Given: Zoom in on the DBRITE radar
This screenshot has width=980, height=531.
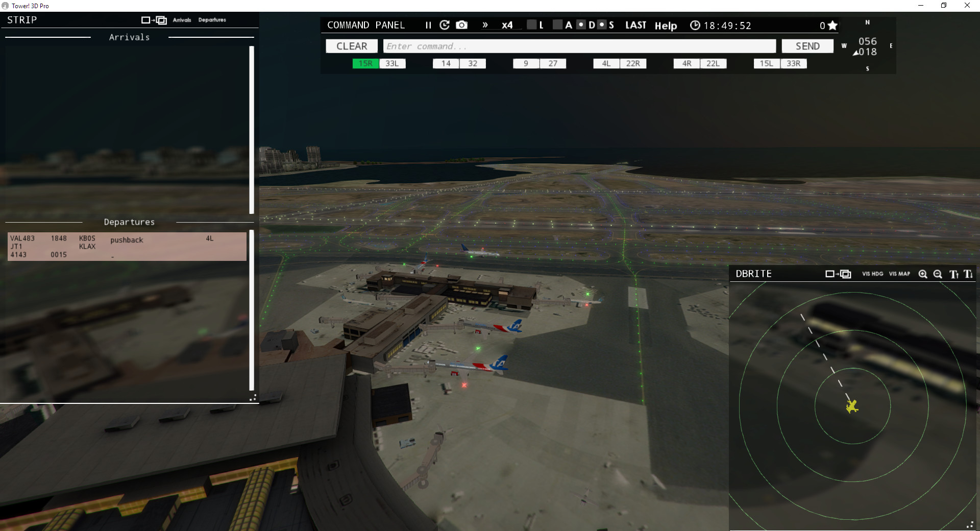Looking at the screenshot, I should coord(923,274).
